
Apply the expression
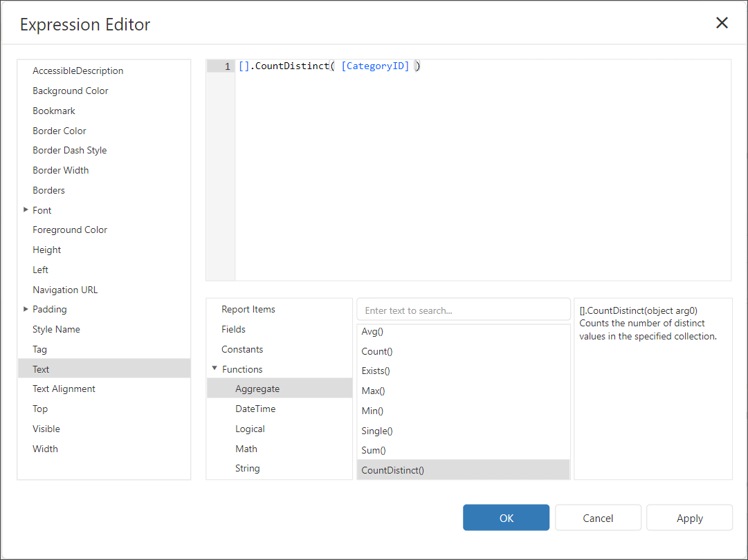coord(689,518)
